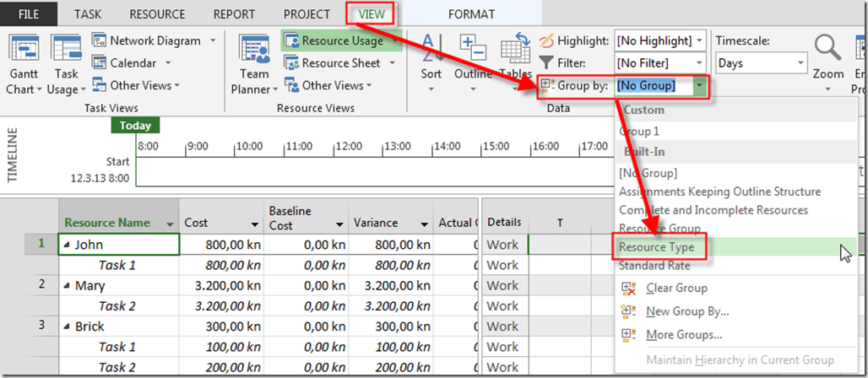Click the Resource Name column header
The image size is (868, 378).
click(x=107, y=223)
